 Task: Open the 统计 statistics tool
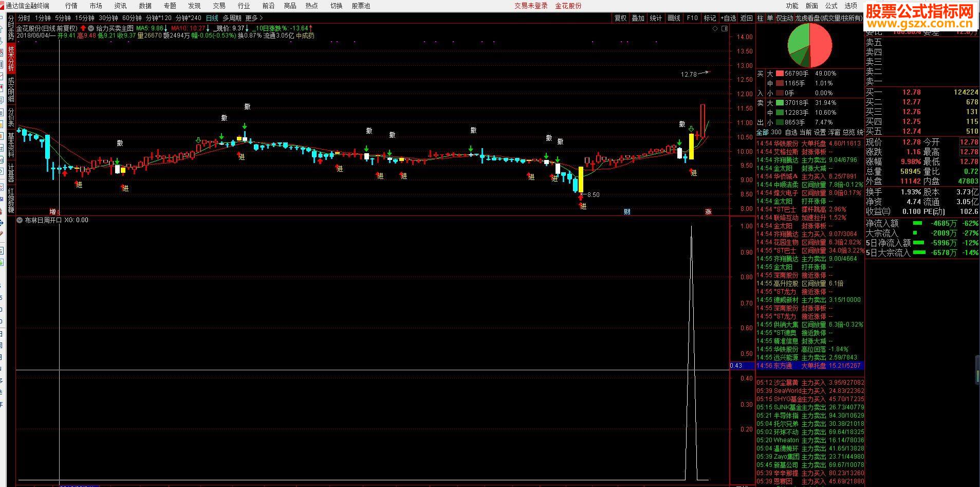click(656, 18)
